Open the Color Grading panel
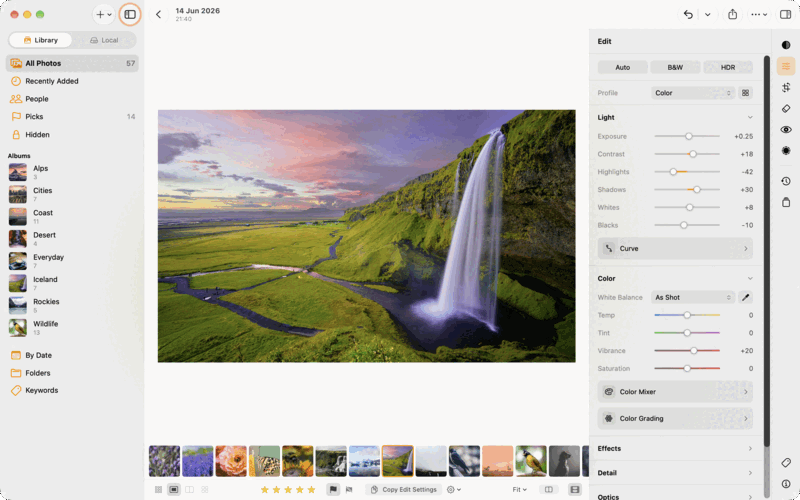The image size is (800, 500). 675,418
